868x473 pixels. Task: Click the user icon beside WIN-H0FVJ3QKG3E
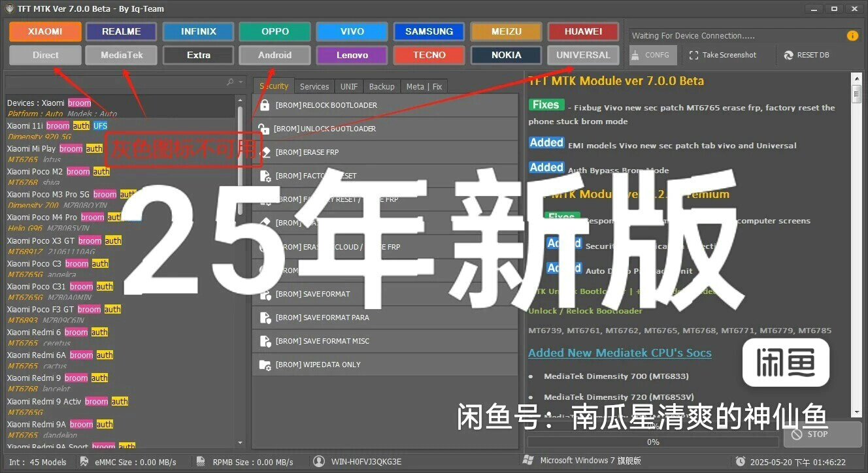click(x=319, y=461)
